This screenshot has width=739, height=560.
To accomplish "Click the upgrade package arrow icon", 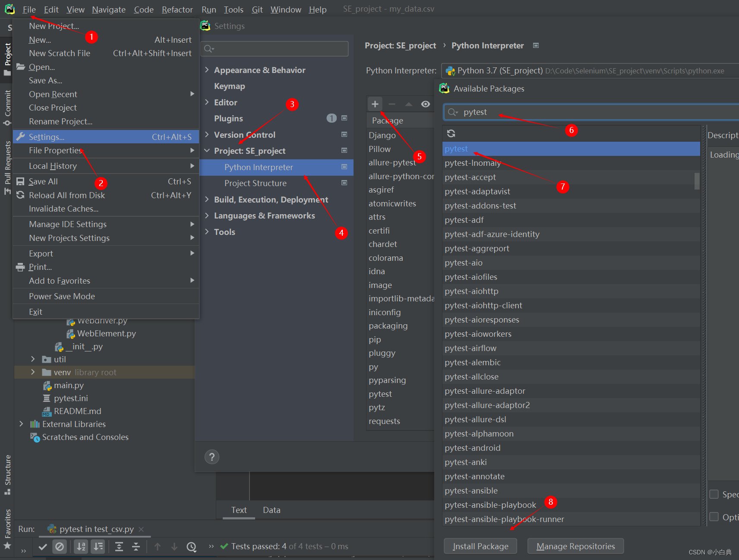I will (x=409, y=104).
